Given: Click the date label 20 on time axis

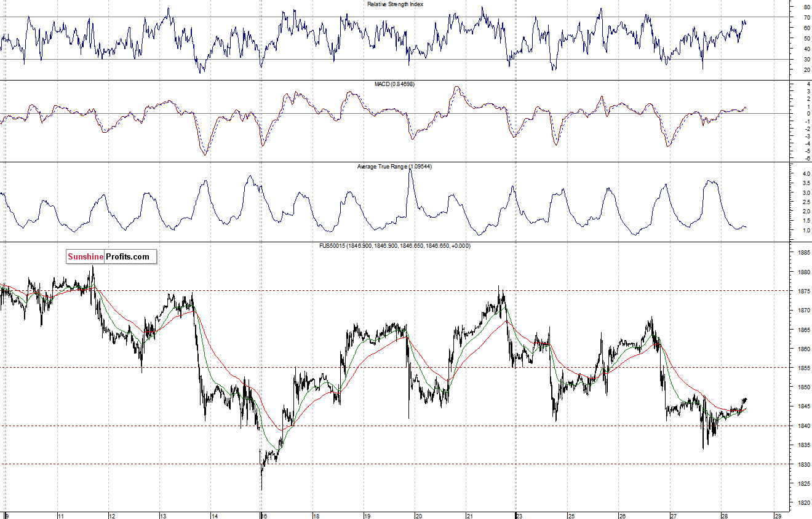Looking at the screenshot, I should click(418, 515).
